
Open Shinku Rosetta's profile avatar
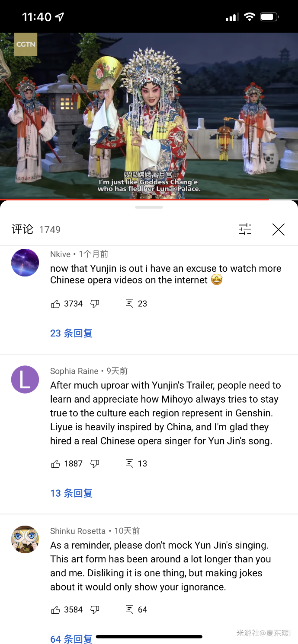point(25,539)
